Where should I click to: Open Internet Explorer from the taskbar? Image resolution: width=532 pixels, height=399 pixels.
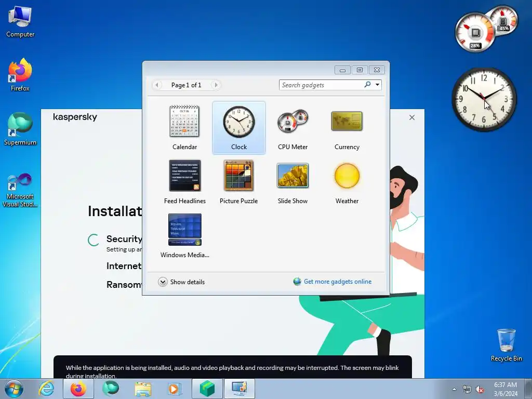[x=46, y=389]
